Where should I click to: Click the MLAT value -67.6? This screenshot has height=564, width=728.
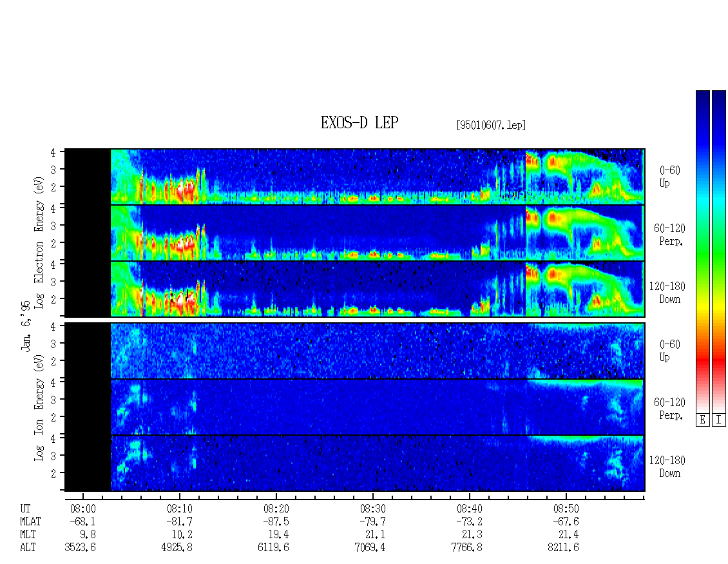click(566, 521)
